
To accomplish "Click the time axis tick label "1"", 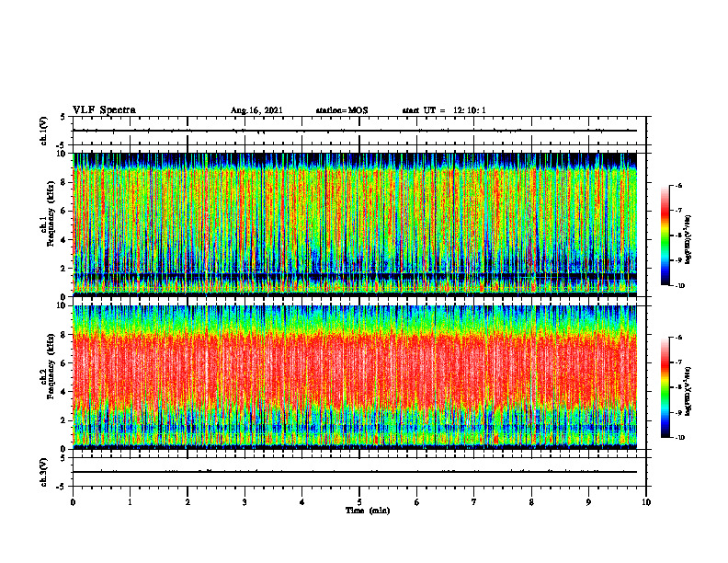I will [x=130, y=502].
